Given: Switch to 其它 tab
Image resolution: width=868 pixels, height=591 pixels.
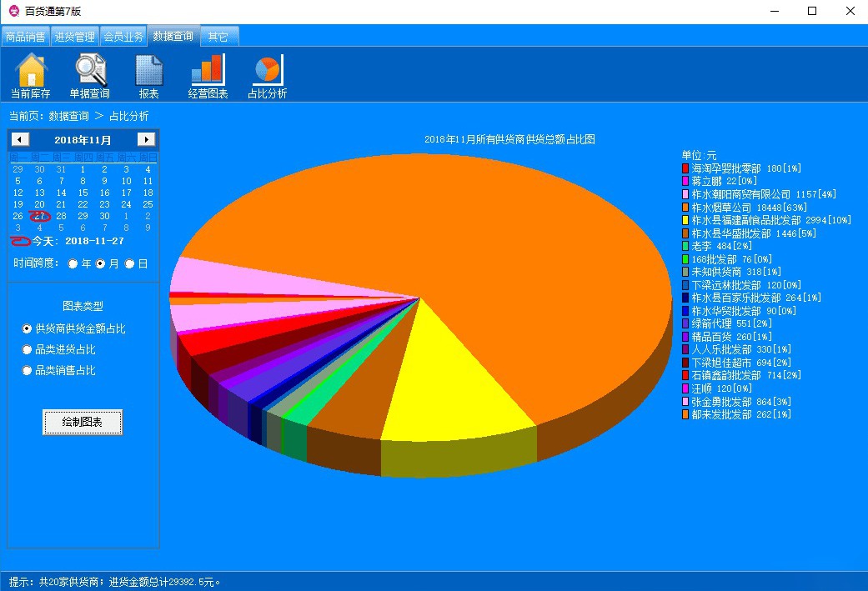Looking at the screenshot, I should click(x=218, y=37).
